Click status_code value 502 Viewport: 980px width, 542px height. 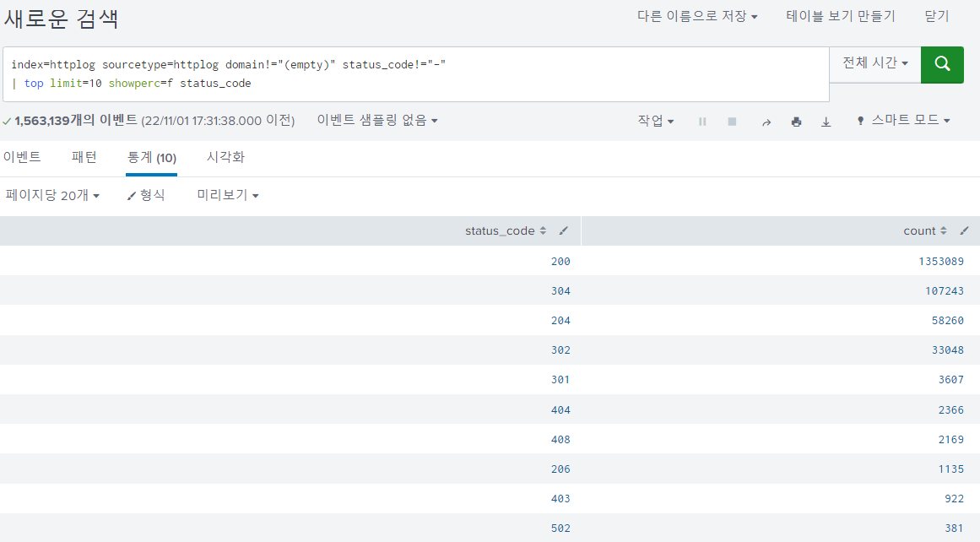pos(560,528)
